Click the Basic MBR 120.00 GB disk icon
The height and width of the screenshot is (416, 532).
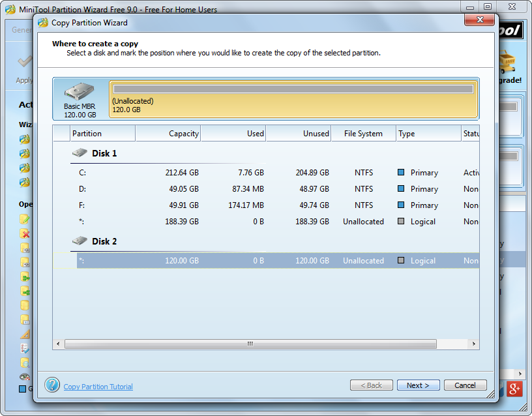(x=80, y=91)
